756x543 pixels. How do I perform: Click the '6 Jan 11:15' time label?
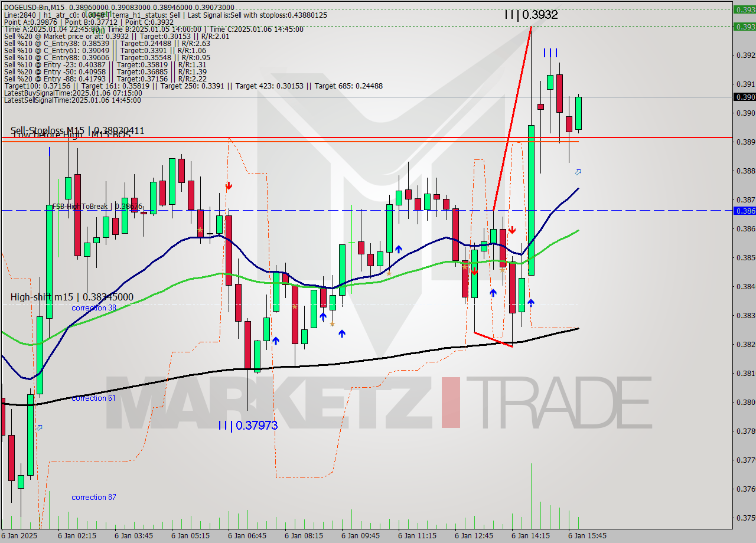(x=417, y=536)
